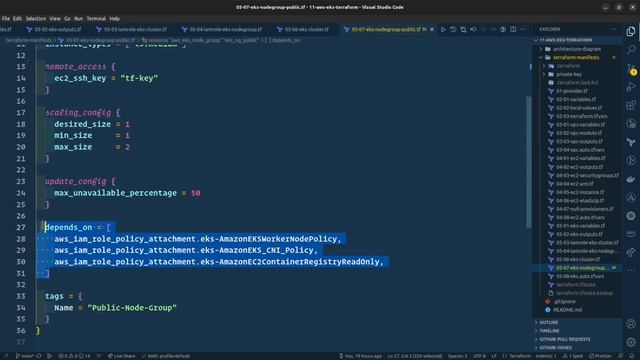Open the Terraform view in activity bar

coord(631,142)
